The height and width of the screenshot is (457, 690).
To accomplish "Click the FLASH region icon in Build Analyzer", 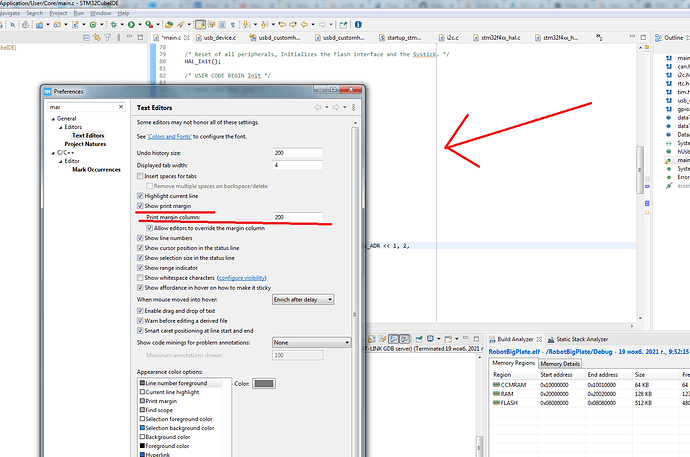I will (496, 402).
